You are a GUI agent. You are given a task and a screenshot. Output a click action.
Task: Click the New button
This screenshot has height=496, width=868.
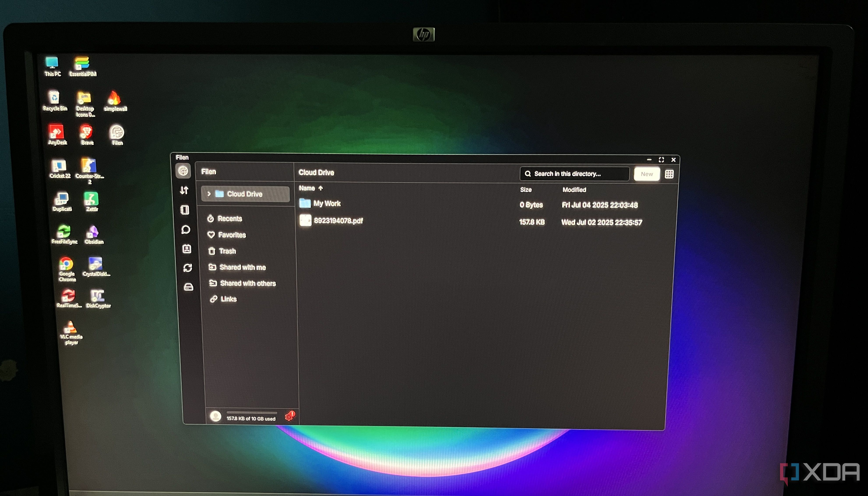tap(646, 174)
